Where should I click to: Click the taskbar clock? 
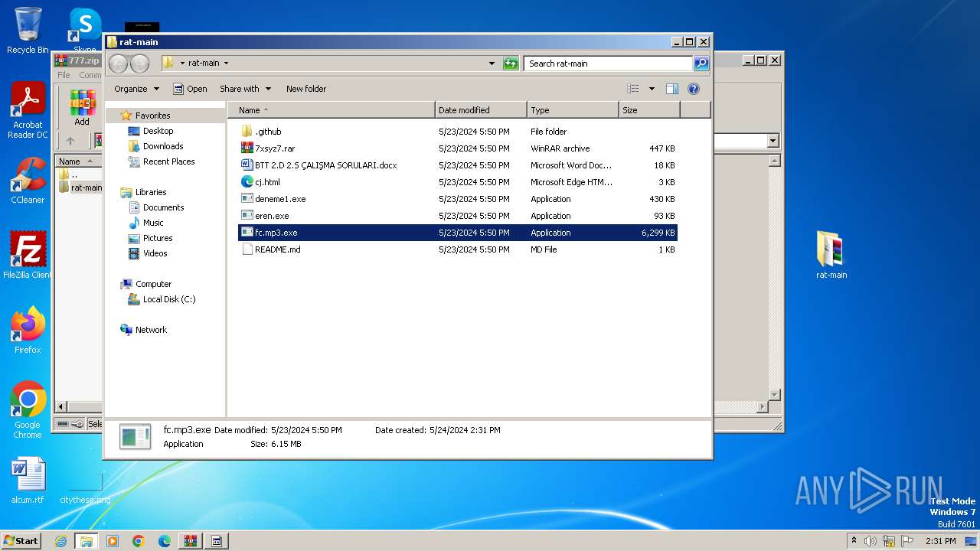click(940, 541)
